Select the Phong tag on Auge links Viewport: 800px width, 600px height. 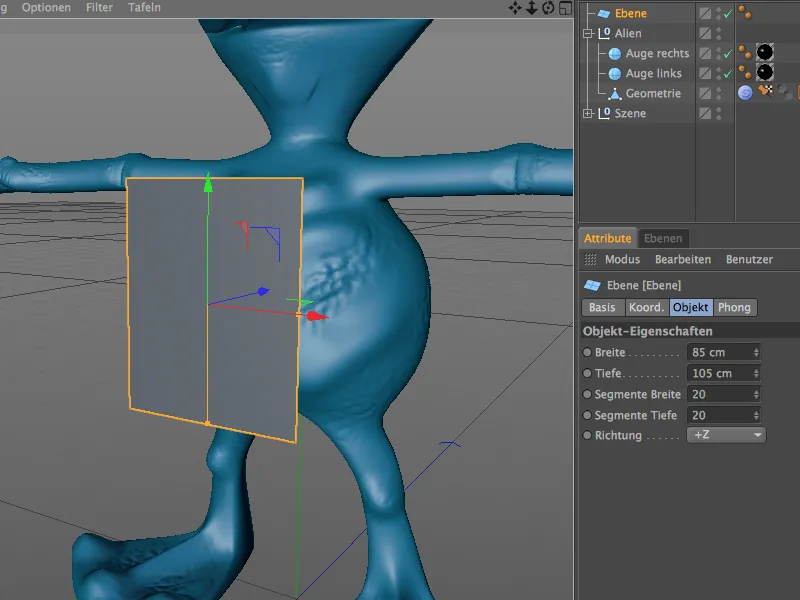click(745, 72)
